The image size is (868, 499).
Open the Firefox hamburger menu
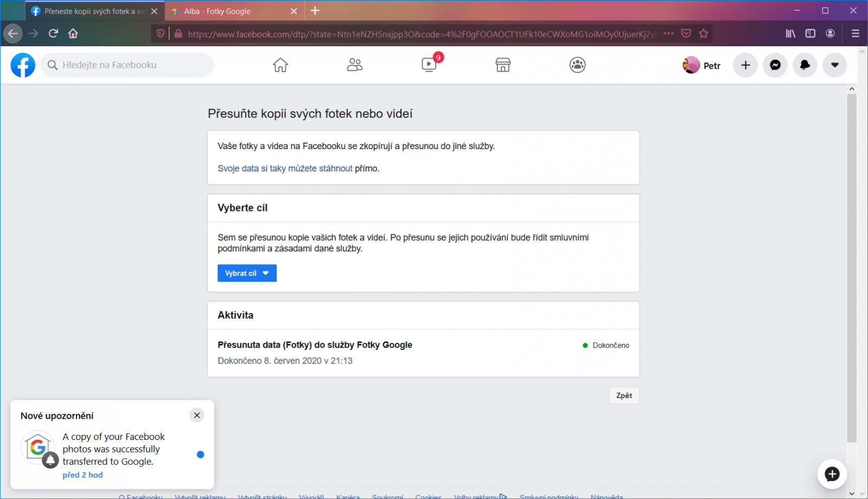coord(856,34)
